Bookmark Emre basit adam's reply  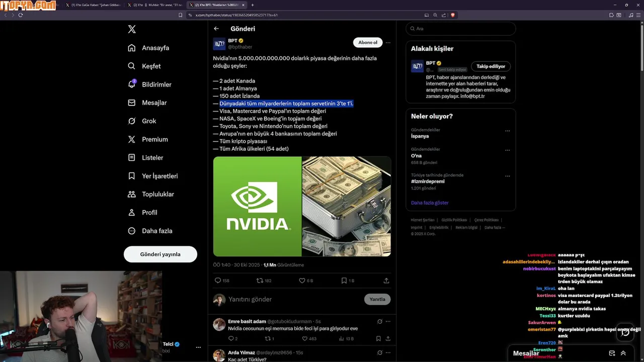click(x=378, y=339)
